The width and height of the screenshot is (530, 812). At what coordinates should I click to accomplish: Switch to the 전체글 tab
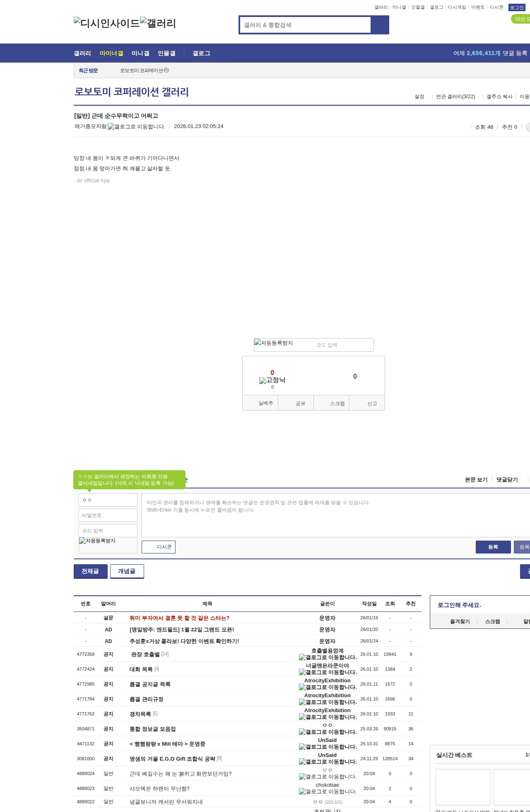(x=90, y=571)
